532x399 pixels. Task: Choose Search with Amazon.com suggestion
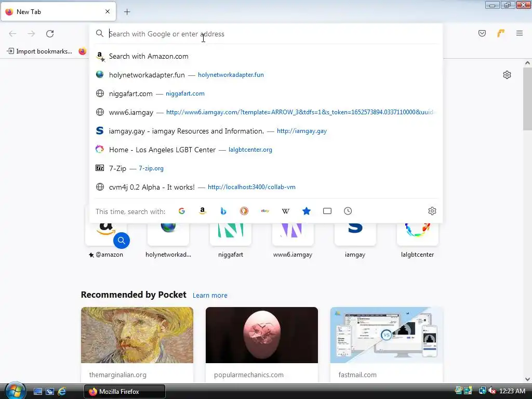point(266,56)
